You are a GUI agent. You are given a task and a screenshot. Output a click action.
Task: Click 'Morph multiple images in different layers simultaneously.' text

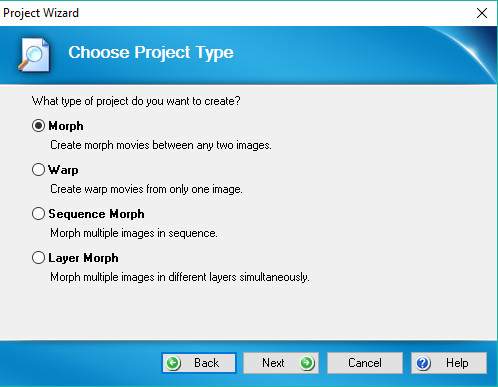tap(180, 277)
